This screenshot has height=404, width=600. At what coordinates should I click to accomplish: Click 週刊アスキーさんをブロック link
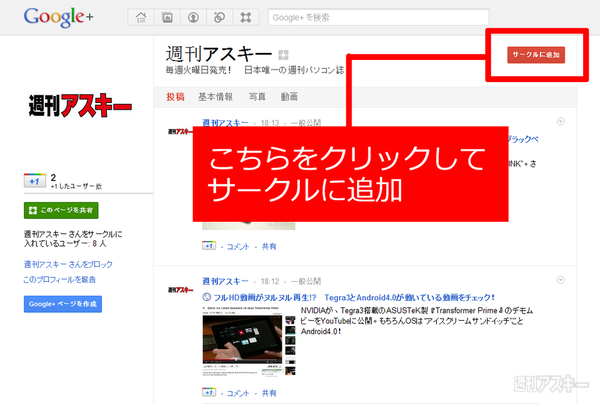pyautogui.click(x=68, y=264)
